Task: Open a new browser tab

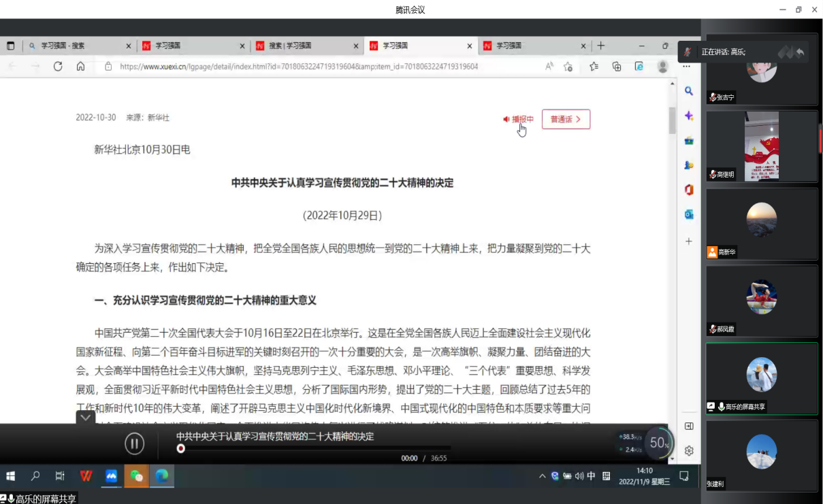Action: [600, 46]
